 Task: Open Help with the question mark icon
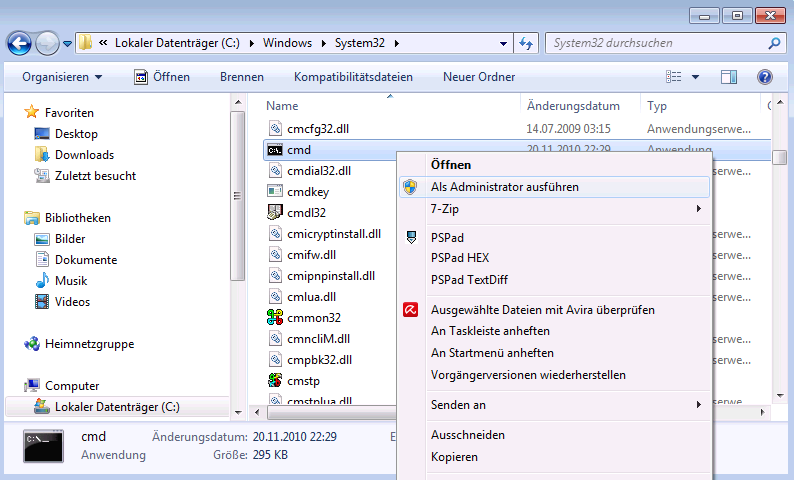[x=765, y=77]
